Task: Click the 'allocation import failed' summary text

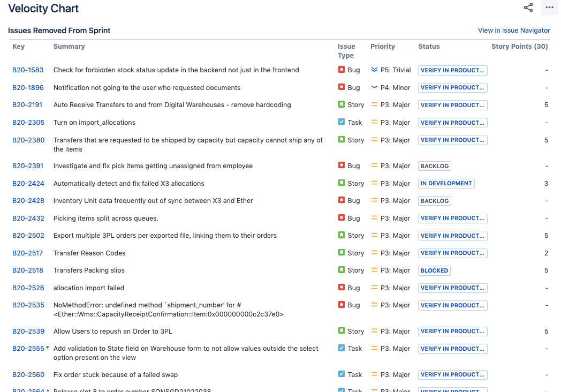Action: [x=89, y=288]
